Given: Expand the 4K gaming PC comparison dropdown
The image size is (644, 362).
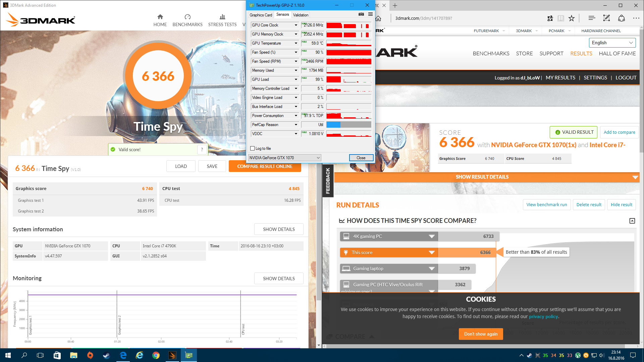Looking at the screenshot, I should [x=432, y=236].
